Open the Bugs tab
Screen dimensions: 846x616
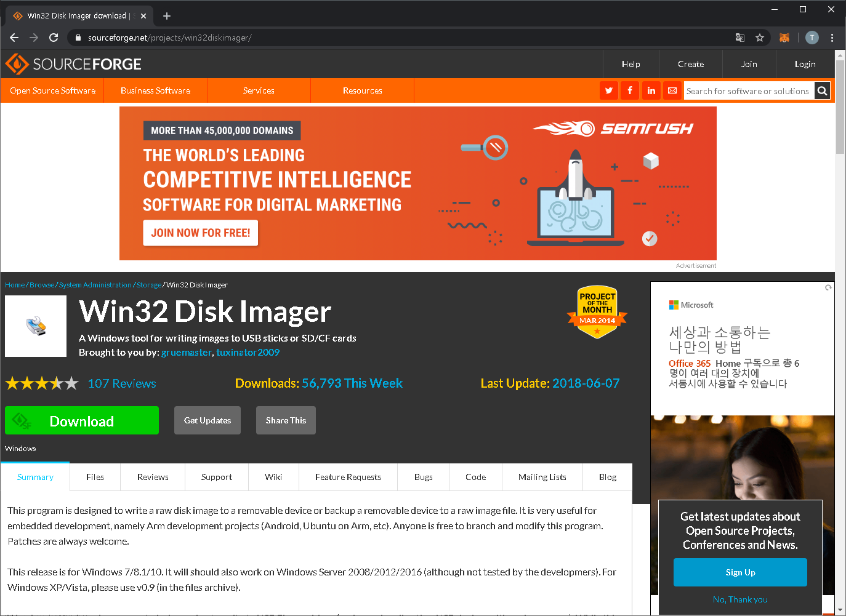(424, 477)
